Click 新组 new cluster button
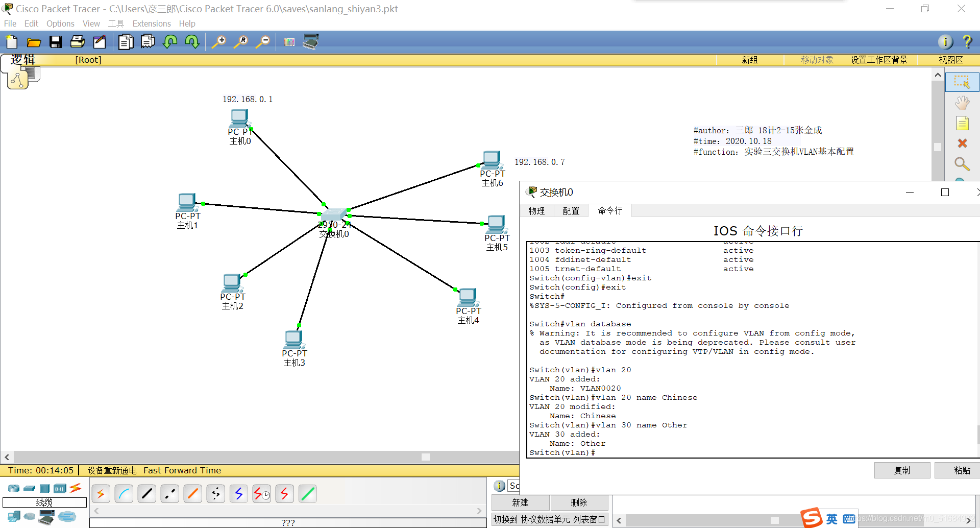Image resolution: width=980 pixels, height=528 pixels. (750, 60)
